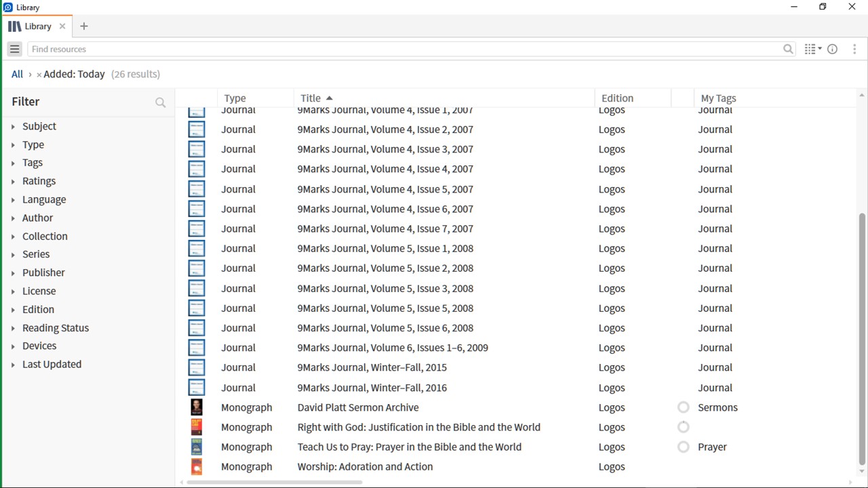
Task: Select the Edition filter label
Action: (38, 309)
